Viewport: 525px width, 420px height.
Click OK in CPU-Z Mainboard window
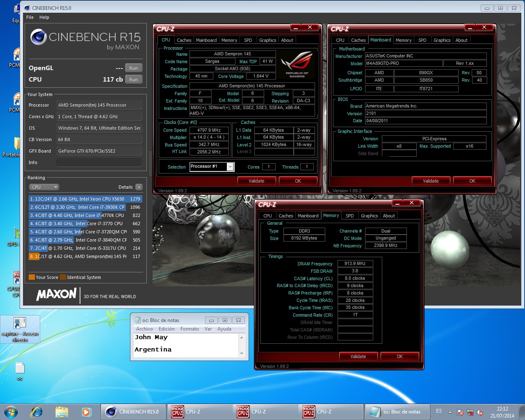tap(472, 181)
